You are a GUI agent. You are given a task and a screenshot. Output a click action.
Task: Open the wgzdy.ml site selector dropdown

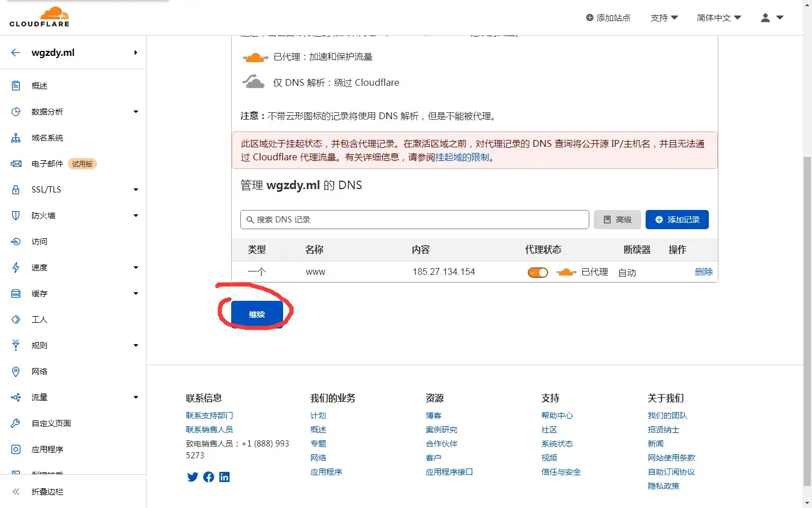(135, 52)
